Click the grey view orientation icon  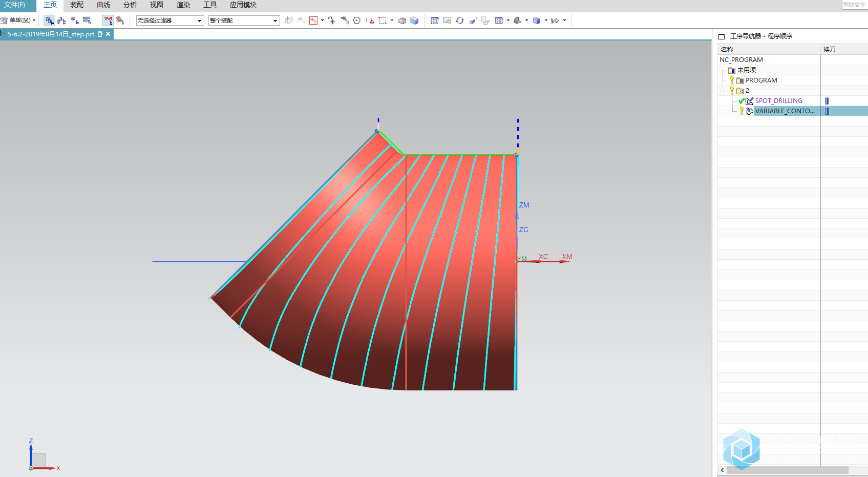tap(518, 20)
